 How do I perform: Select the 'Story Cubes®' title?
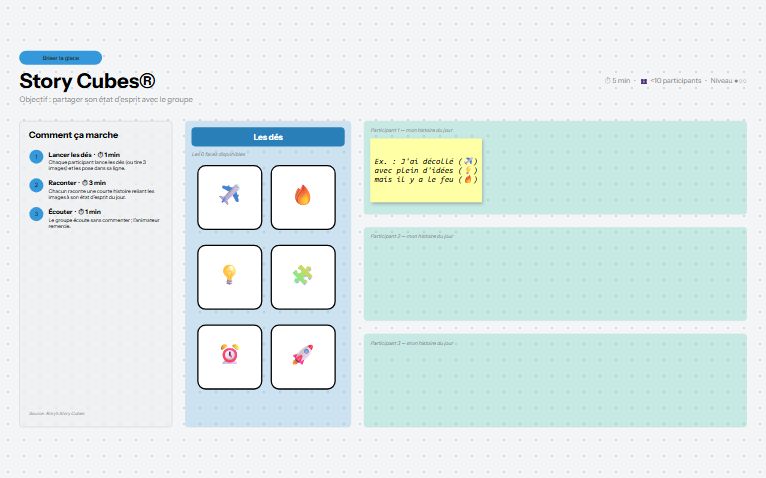87,81
